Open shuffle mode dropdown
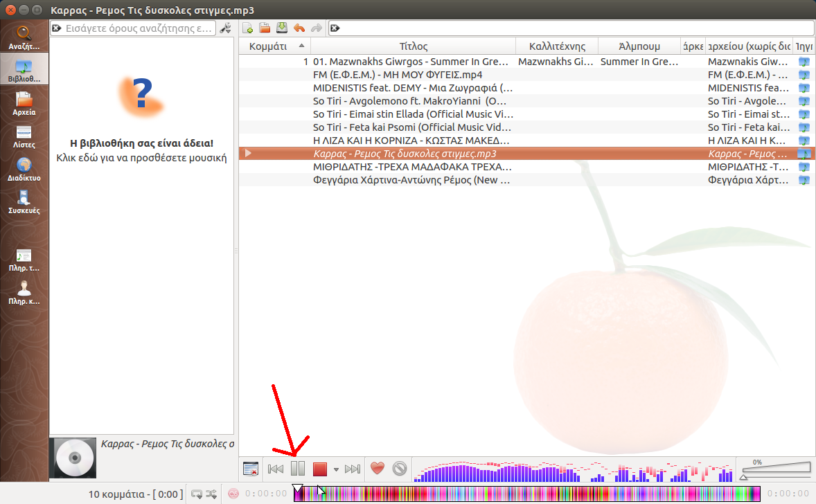This screenshot has height=504, width=816. pyautogui.click(x=211, y=494)
